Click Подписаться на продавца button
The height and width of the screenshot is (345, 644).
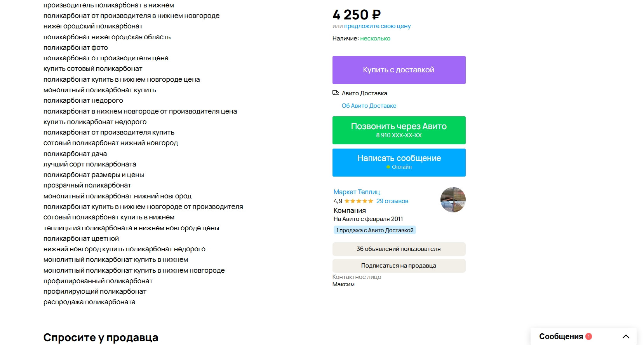pos(399,266)
